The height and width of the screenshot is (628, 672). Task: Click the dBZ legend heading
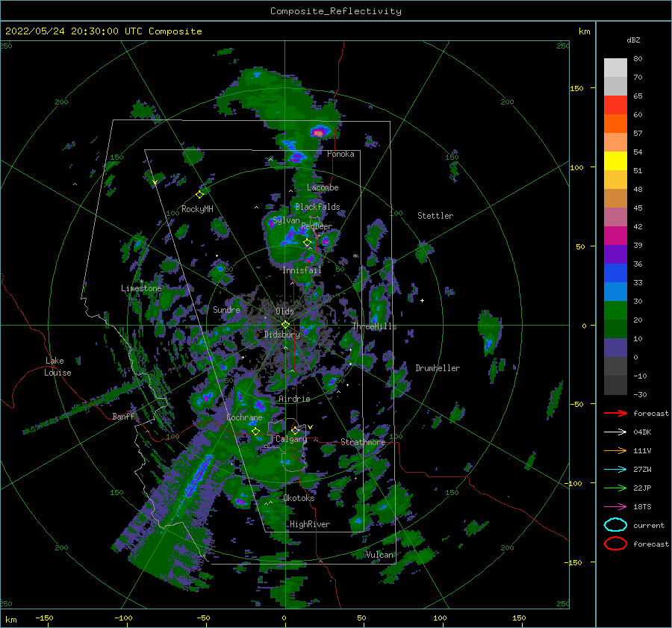(633, 40)
